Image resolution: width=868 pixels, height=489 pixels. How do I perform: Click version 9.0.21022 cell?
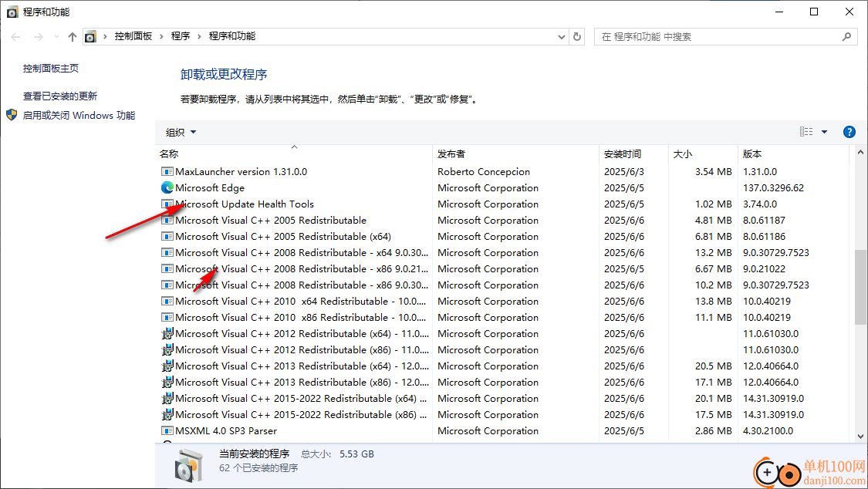[x=764, y=269]
